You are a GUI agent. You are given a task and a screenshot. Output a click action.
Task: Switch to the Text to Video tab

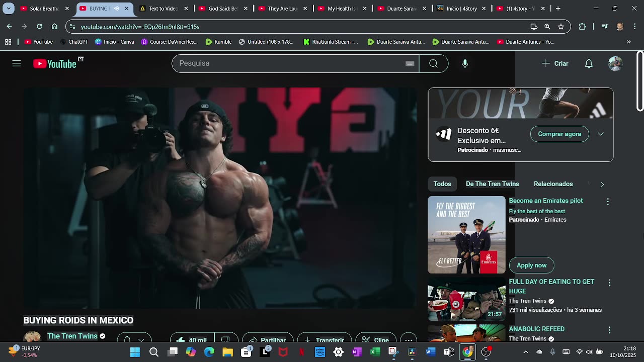tap(164, 9)
